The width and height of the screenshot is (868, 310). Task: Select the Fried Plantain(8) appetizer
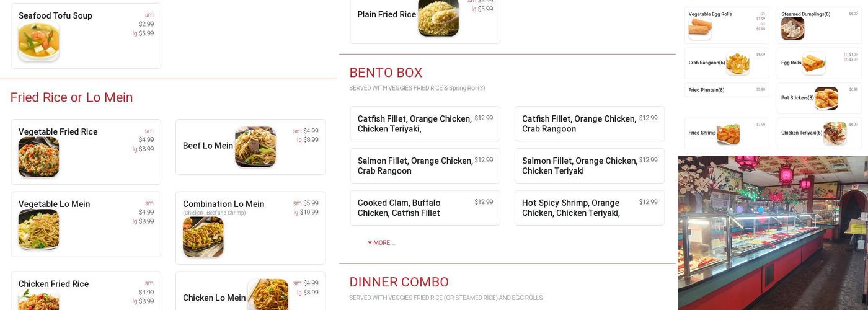tap(706, 90)
